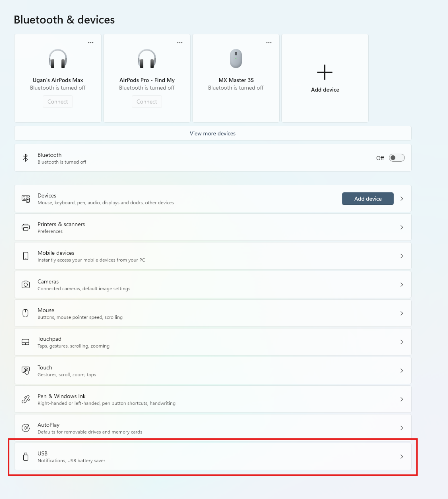Click the MX Master 3S mouse image
This screenshot has height=499, width=448.
[x=236, y=58]
